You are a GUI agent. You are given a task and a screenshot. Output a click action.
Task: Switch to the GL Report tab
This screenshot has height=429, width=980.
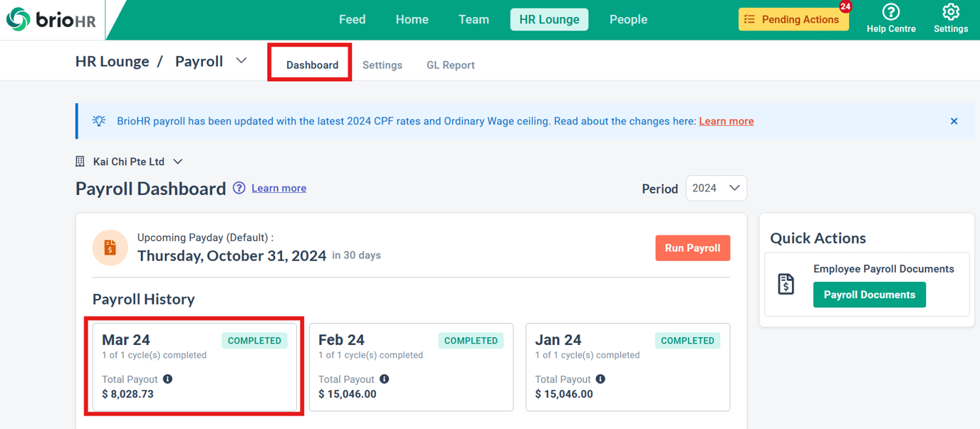[450, 65]
